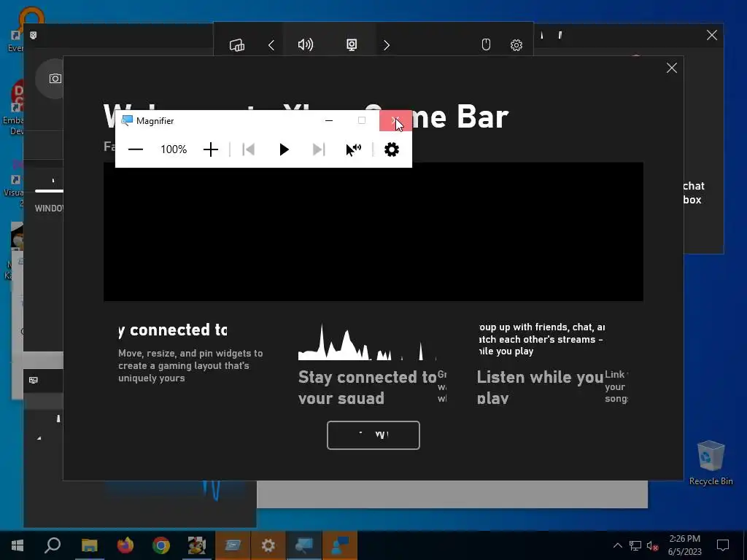Close the Magnifier window
This screenshot has height=560, width=747.
[395, 120]
